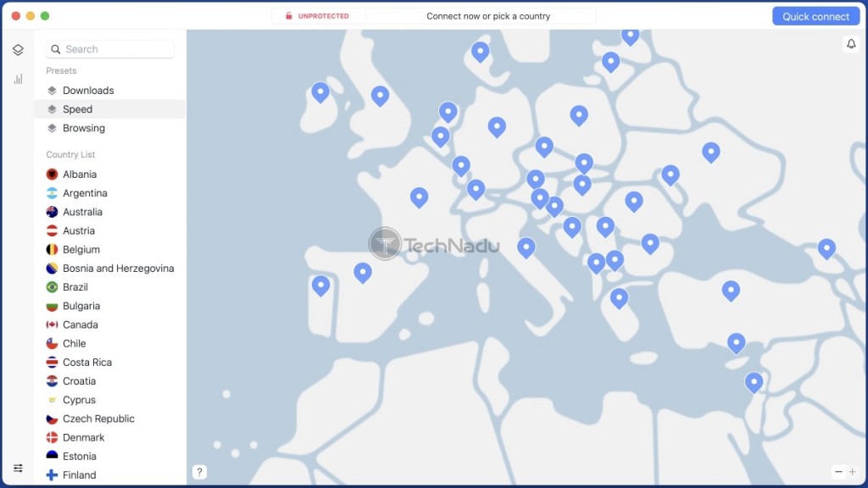Select the Speed preset

(109, 109)
